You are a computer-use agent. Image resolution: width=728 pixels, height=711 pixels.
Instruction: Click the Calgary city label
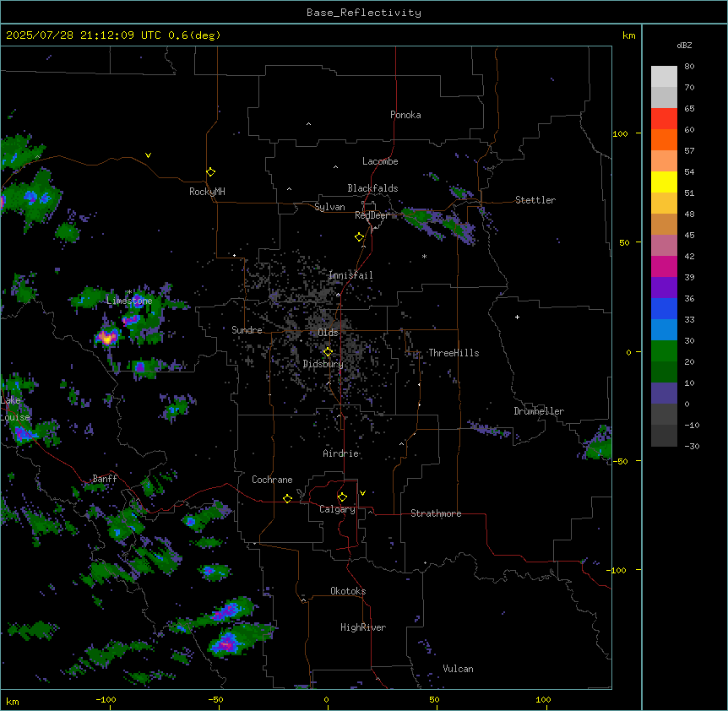pos(337,509)
